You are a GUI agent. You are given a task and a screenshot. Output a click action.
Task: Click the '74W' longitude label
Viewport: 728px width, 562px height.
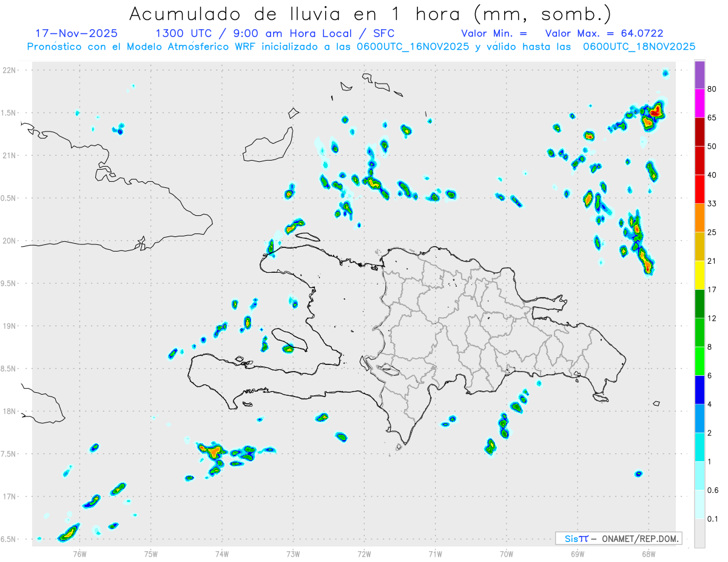point(221,554)
